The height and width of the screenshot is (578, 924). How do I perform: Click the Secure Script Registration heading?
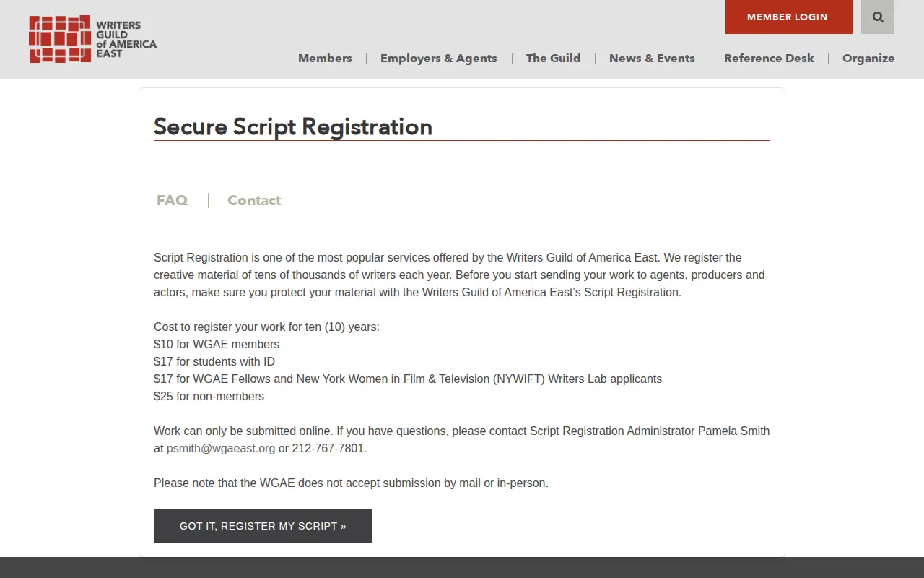coord(293,126)
